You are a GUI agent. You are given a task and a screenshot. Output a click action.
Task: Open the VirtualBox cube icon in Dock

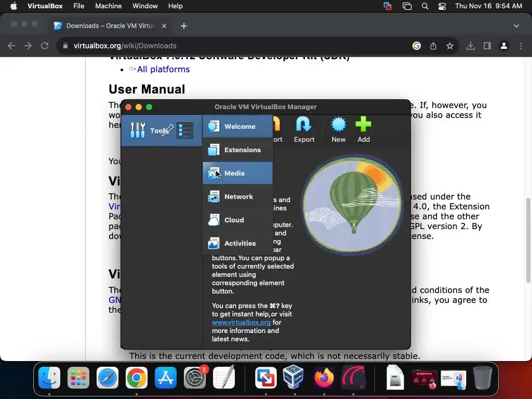(294, 377)
